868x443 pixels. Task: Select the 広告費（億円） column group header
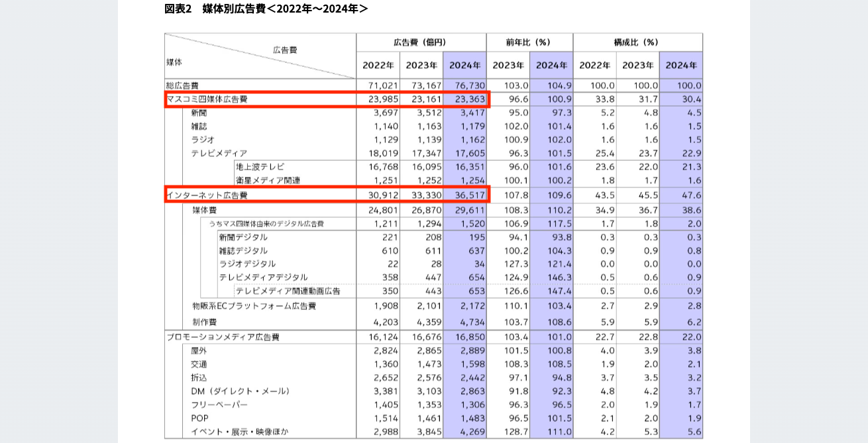[420, 42]
